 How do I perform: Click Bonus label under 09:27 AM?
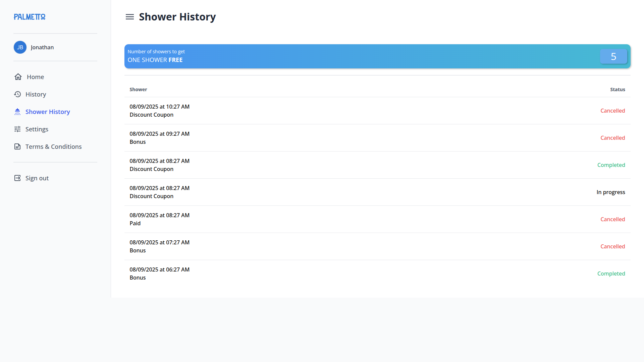click(x=138, y=142)
